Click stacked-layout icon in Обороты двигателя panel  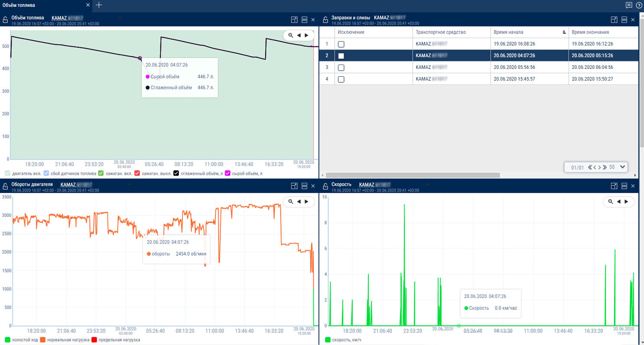(304, 186)
